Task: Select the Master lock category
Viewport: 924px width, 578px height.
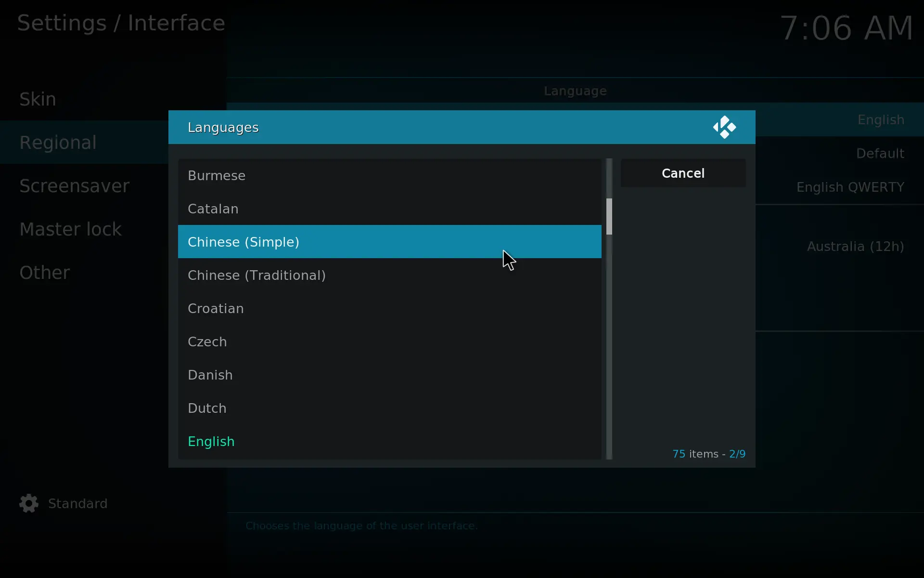Action: [71, 229]
